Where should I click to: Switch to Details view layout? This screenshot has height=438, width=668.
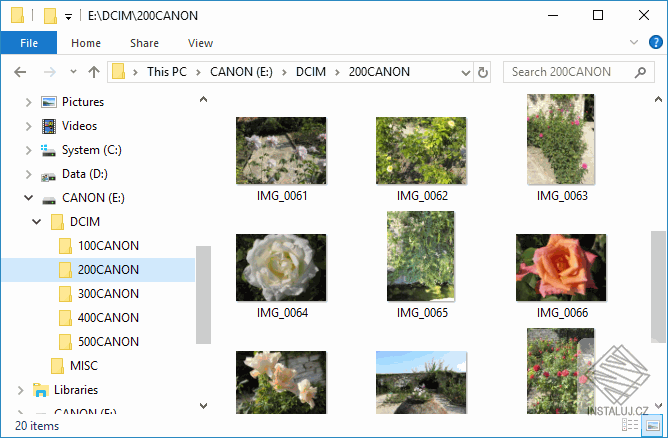tap(630, 425)
